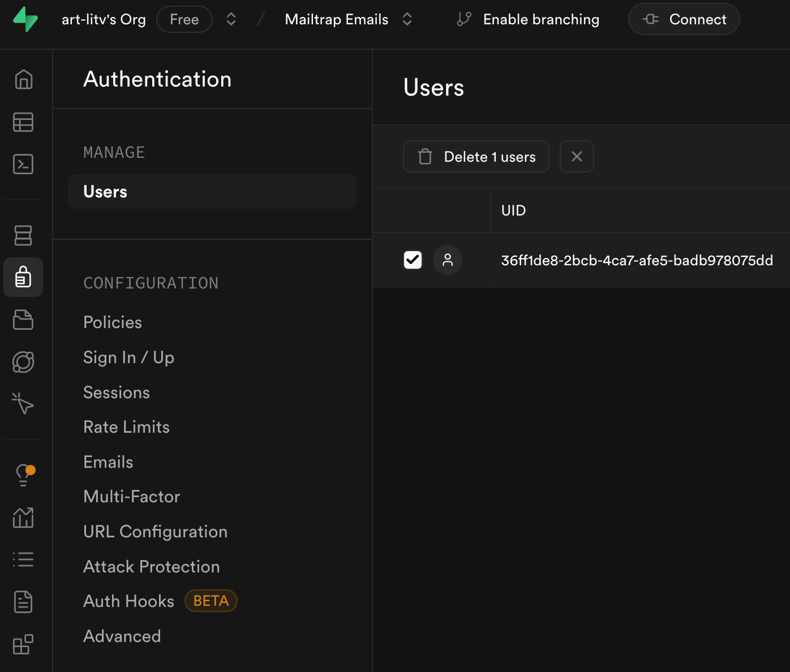Viewport: 790px width, 672px height.
Task: Open the Storage folder icon
Action: 23,320
